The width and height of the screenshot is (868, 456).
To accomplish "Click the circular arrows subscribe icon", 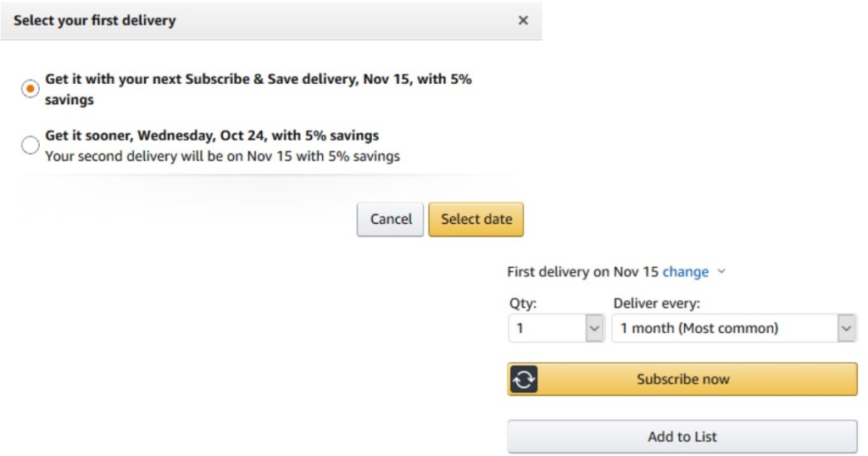I will [x=524, y=380].
